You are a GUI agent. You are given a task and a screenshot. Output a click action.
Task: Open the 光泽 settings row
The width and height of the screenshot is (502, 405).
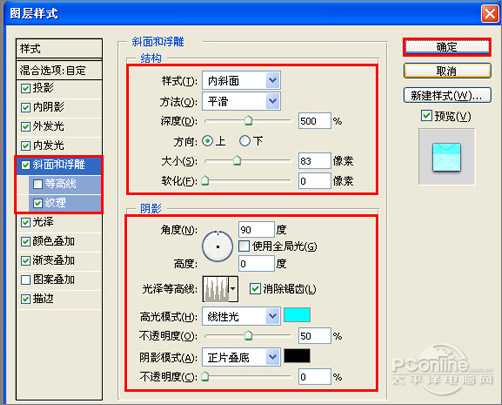(x=59, y=222)
